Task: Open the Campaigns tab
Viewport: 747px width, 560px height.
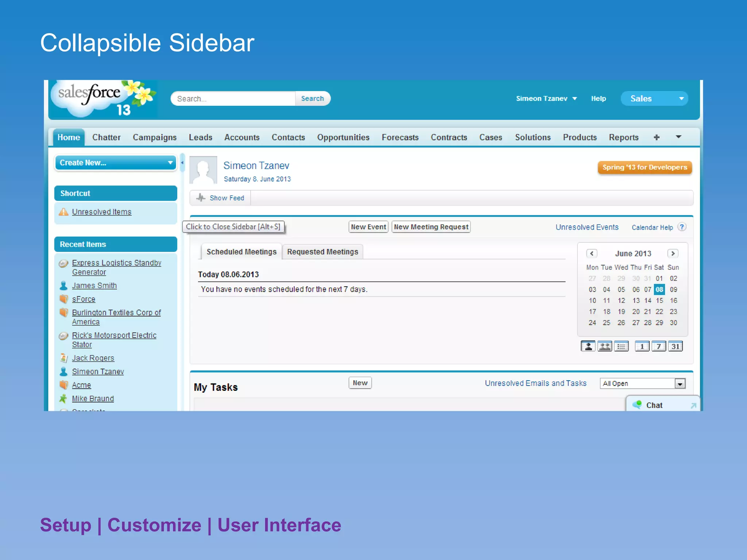Action: click(155, 138)
